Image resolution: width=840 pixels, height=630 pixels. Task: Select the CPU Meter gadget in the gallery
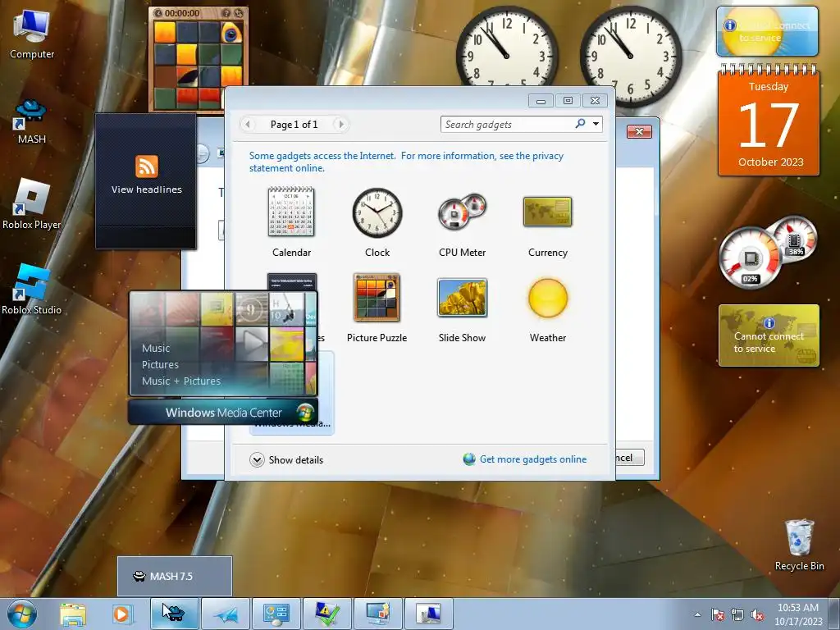click(462, 222)
